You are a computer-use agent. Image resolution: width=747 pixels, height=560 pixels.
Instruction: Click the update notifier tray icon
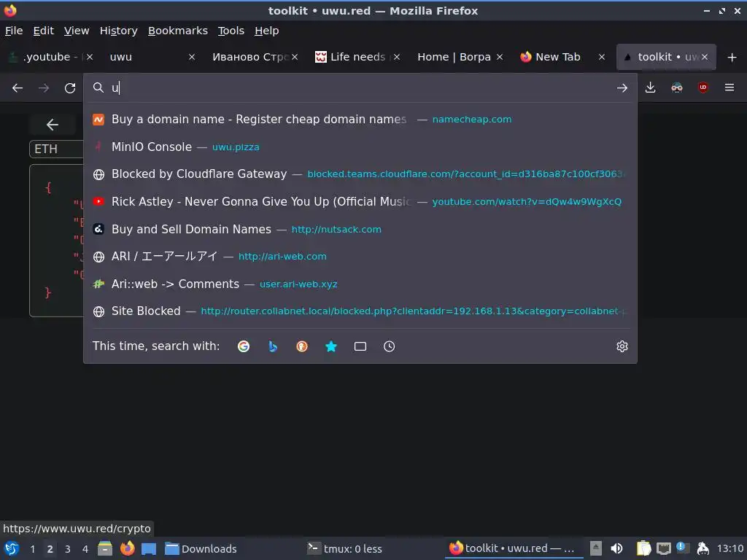pyautogui.click(x=681, y=548)
